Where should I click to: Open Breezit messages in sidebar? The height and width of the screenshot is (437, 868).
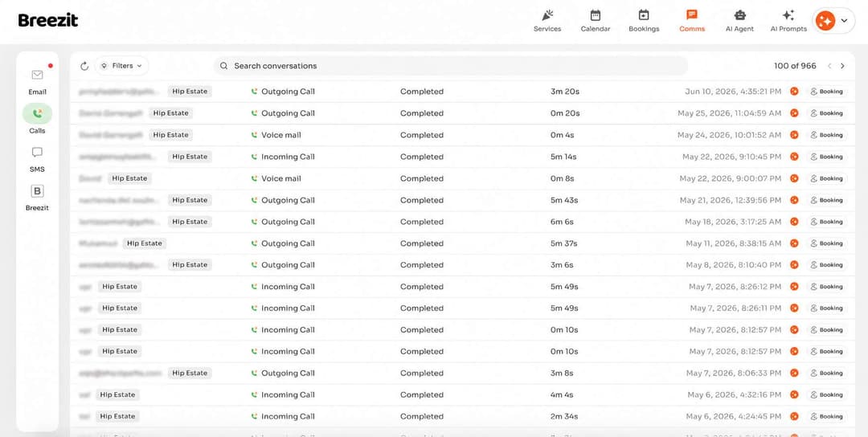click(37, 198)
